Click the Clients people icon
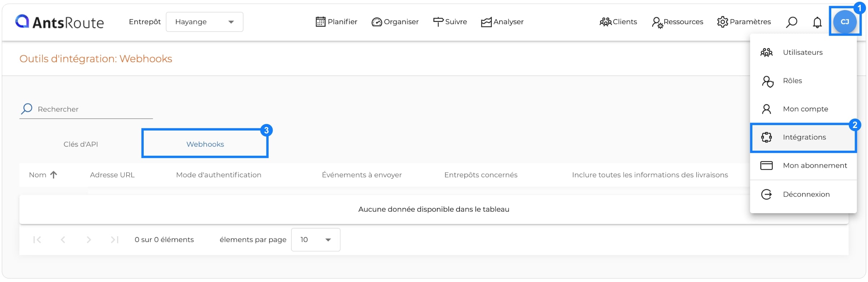This screenshot has height=282, width=868. pyautogui.click(x=605, y=22)
